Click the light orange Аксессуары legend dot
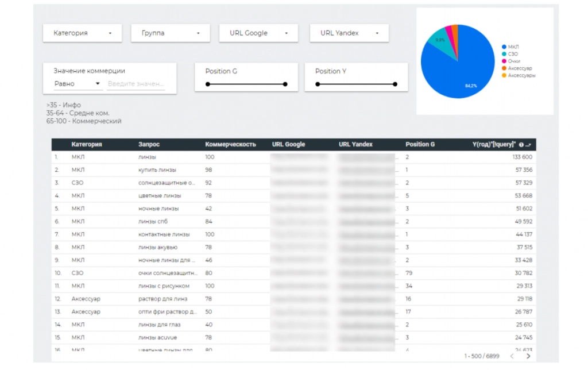 [x=504, y=75]
